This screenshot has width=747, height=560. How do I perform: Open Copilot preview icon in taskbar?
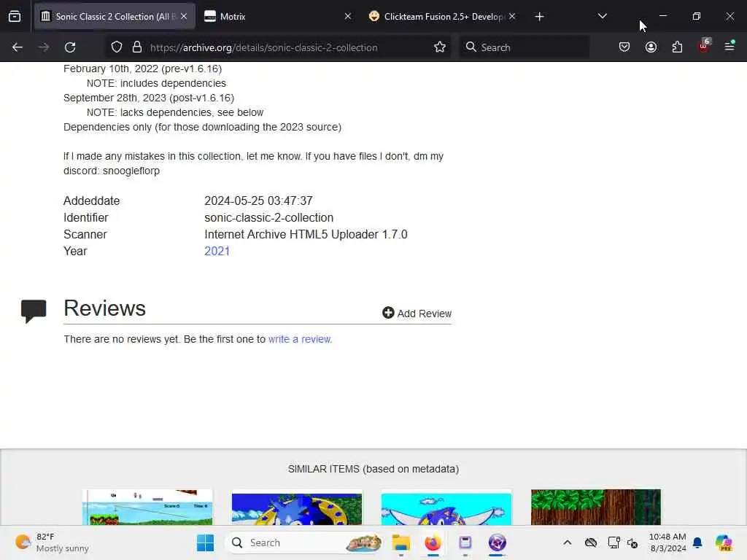pos(724,542)
